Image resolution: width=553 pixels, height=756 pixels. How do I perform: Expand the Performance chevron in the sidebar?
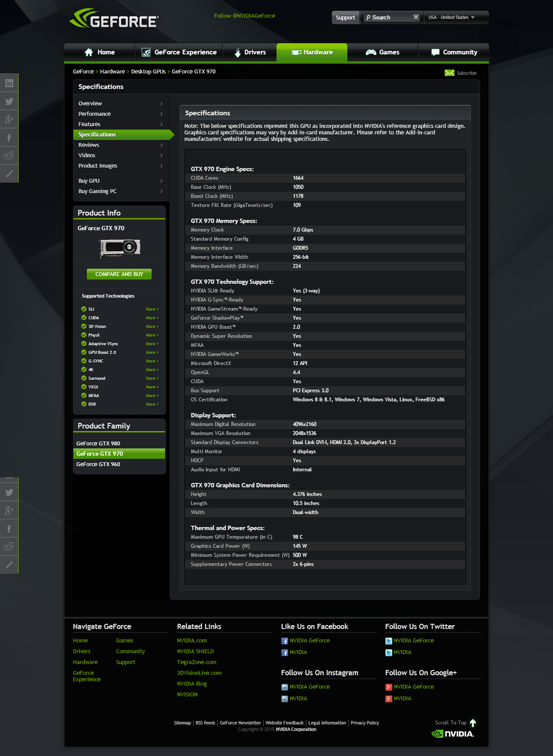(x=162, y=114)
